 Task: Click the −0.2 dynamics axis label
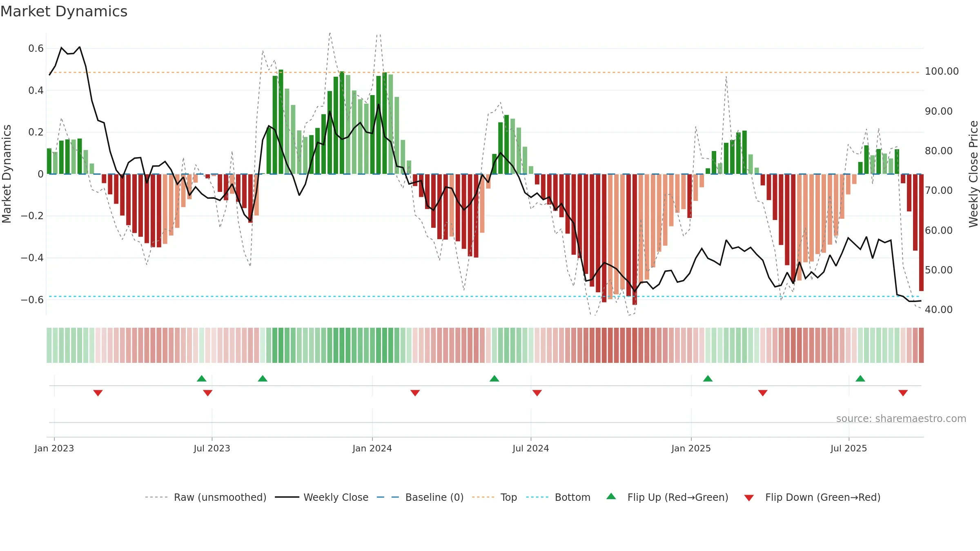[x=32, y=216]
